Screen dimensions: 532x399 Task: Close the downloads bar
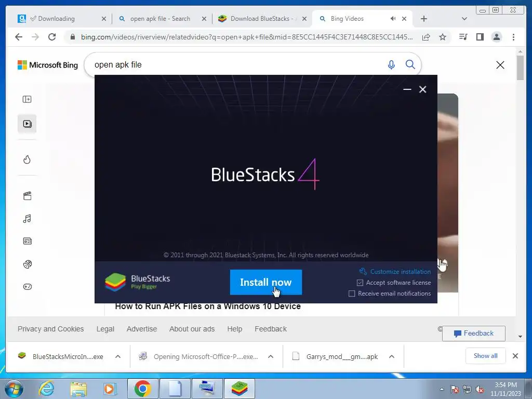(x=515, y=356)
